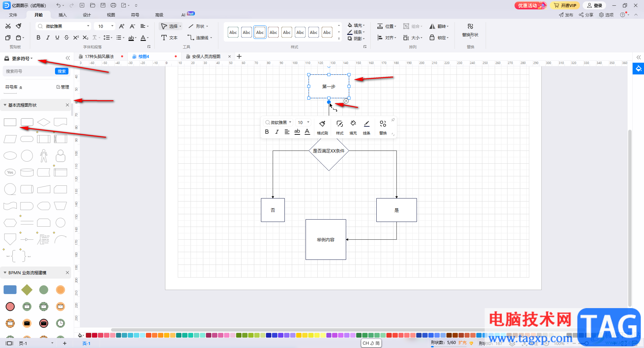Open the Lock menu
644x348 pixels.
coord(439,38)
